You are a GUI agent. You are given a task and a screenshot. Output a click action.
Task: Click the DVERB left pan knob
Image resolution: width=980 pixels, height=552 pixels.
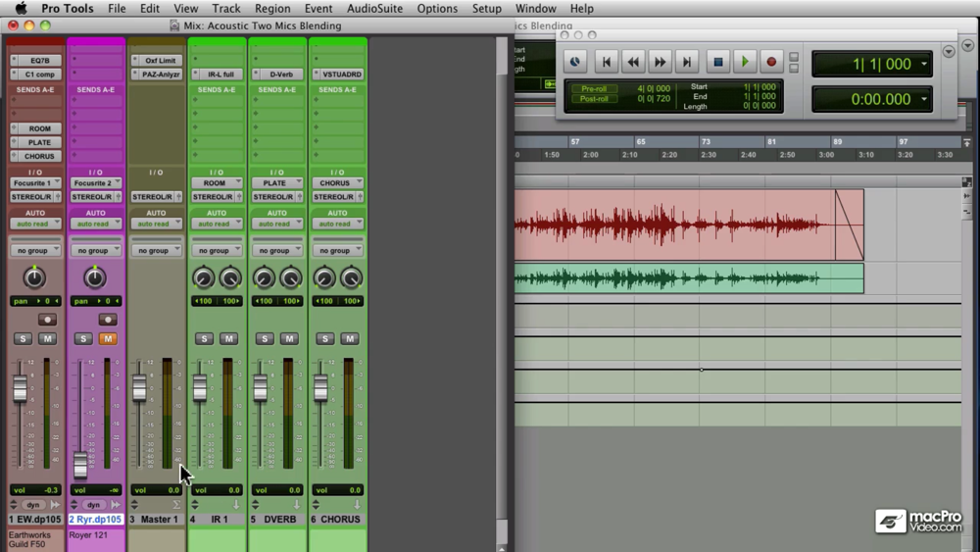(264, 278)
